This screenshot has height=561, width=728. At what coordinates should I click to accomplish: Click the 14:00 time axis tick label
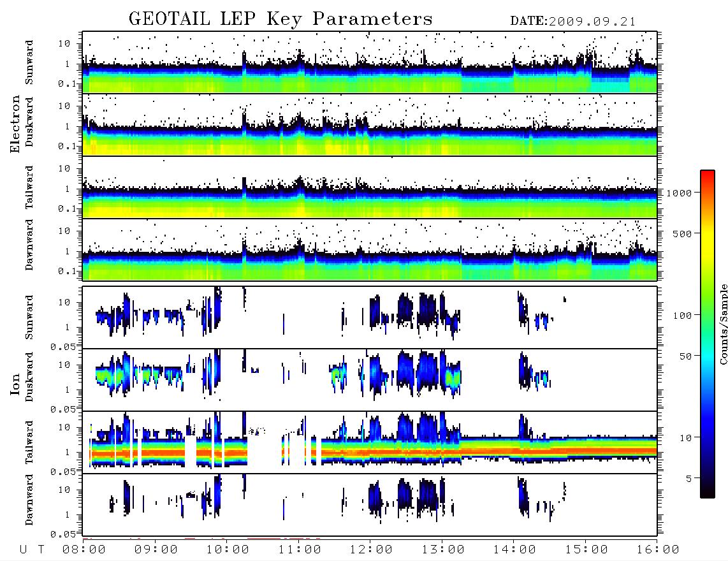pos(514,550)
